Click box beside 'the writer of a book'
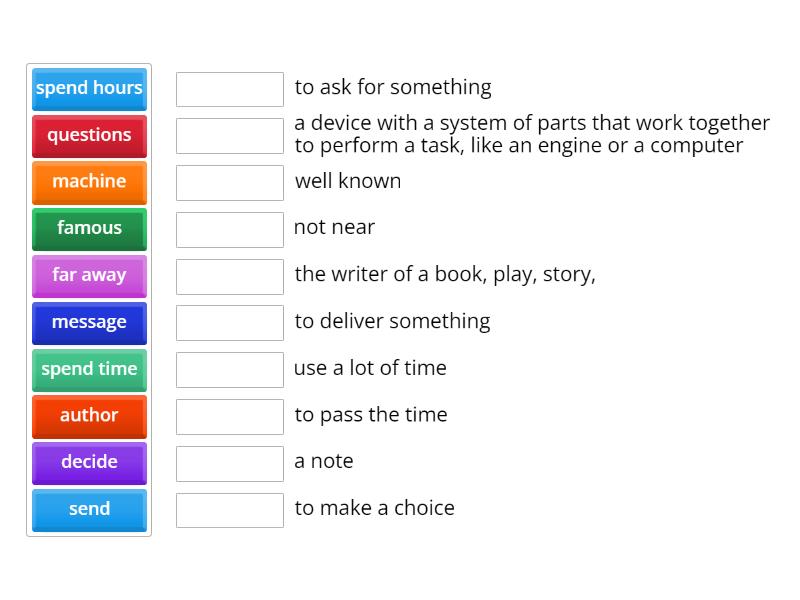The image size is (800, 600). 230,277
